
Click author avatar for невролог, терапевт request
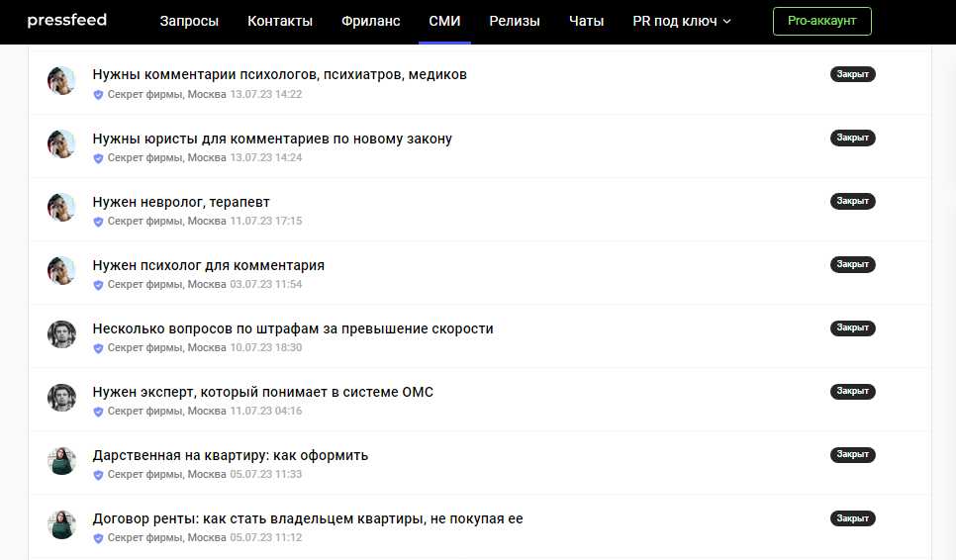61,207
